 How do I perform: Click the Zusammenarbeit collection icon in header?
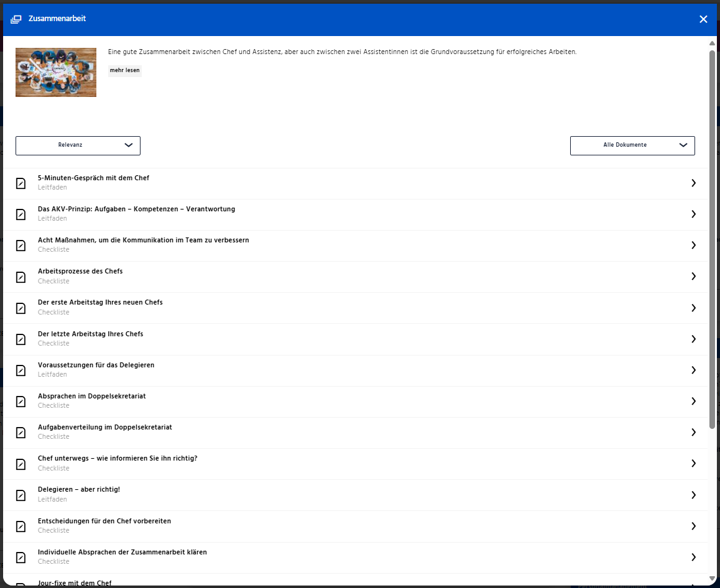[16, 19]
